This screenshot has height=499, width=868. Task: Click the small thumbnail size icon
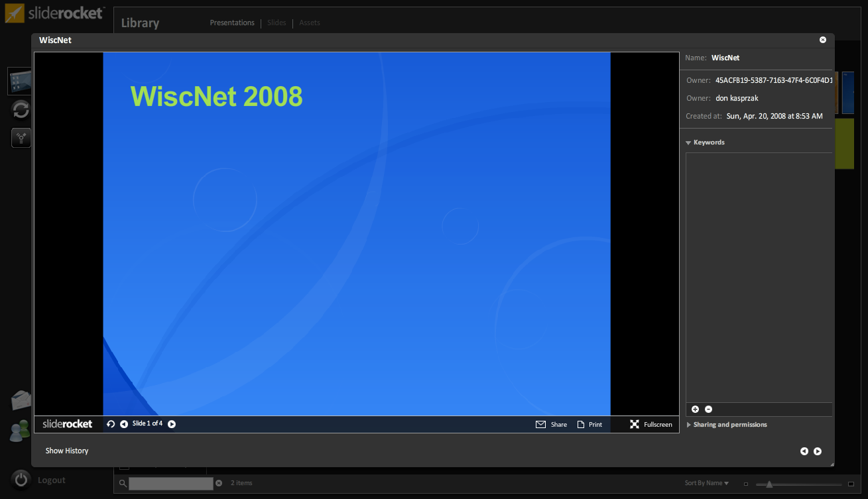pyautogui.click(x=745, y=484)
